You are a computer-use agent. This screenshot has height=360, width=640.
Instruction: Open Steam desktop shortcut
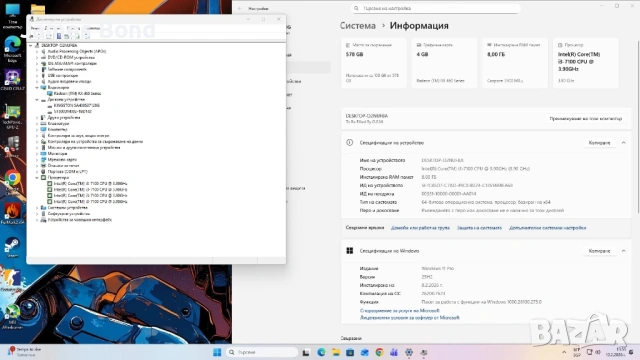12,247
